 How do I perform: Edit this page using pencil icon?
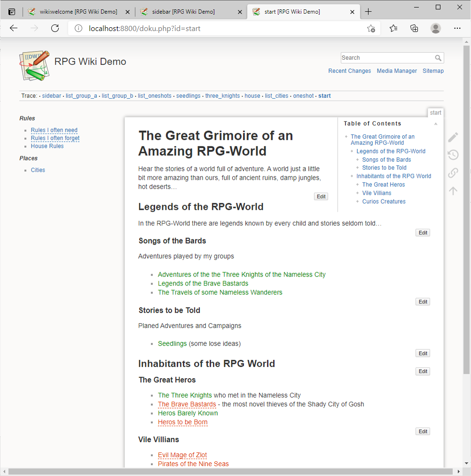[x=453, y=137]
